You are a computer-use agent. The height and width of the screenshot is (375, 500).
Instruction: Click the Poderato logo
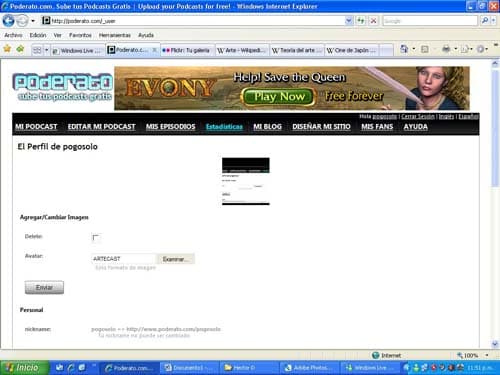coord(63,87)
